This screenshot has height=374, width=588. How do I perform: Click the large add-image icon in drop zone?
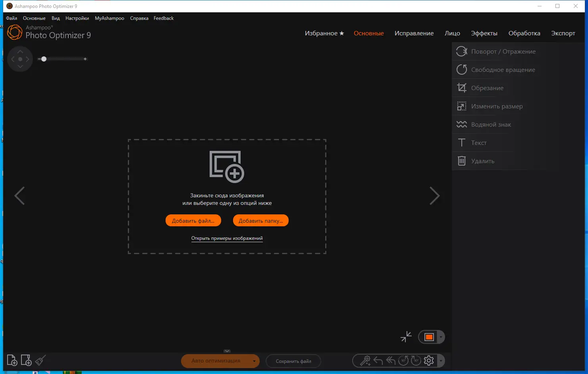(x=227, y=167)
